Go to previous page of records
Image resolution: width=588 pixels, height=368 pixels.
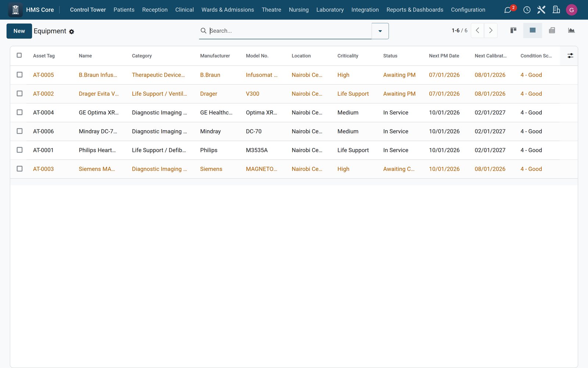point(477,31)
